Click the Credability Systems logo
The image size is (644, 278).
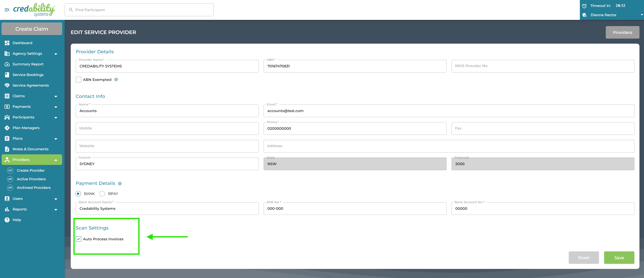[34, 10]
